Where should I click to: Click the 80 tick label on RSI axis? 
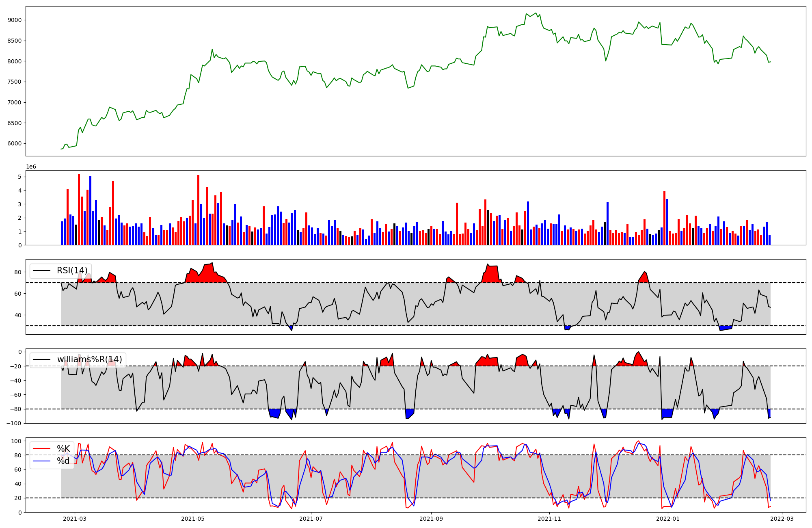click(18, 272)
